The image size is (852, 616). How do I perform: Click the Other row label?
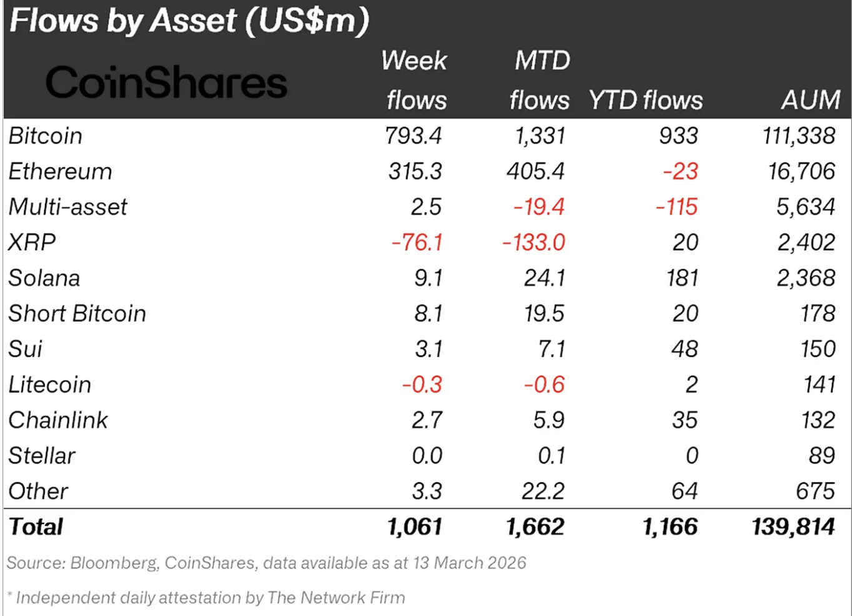pos(38,491)
